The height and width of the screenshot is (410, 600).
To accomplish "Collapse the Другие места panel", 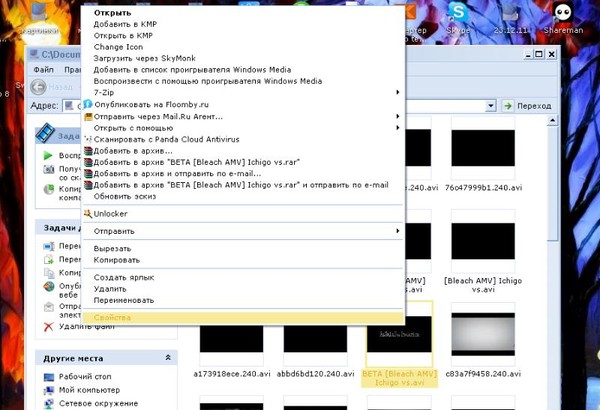I will [x=168, y=358].
